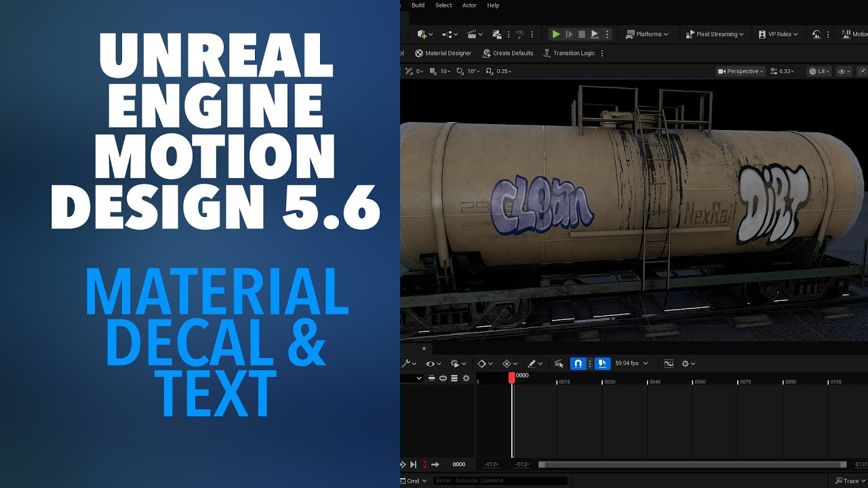
Task: Open the Perspective view dropdown
Action: click(741, 71)
